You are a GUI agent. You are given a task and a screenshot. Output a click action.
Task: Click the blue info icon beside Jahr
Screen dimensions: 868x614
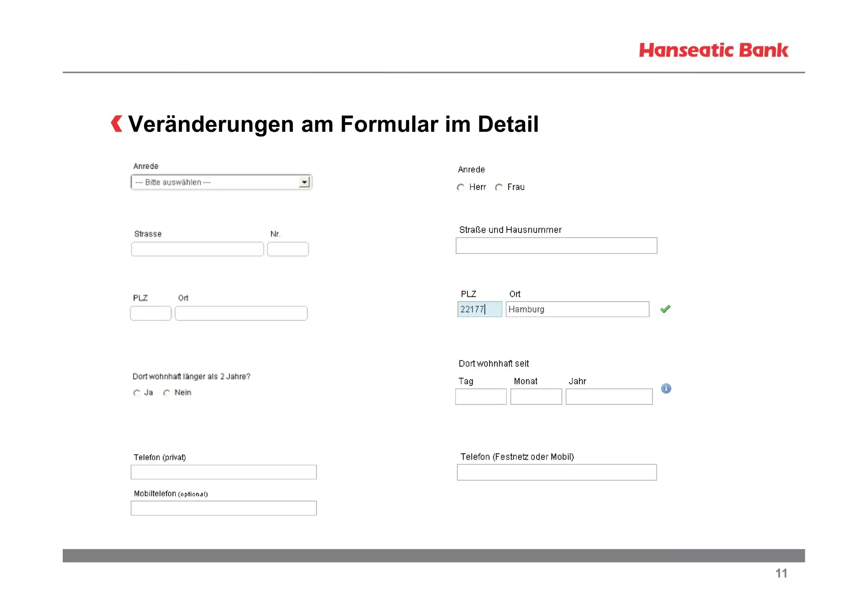[666, 388]
